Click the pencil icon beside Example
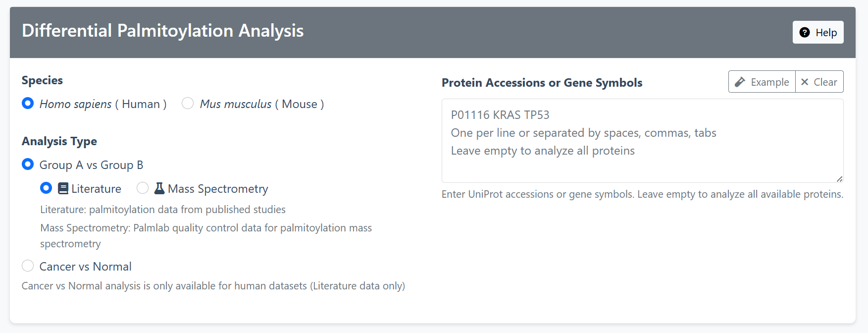The image size is (868, 333). (x=740, y=82)
